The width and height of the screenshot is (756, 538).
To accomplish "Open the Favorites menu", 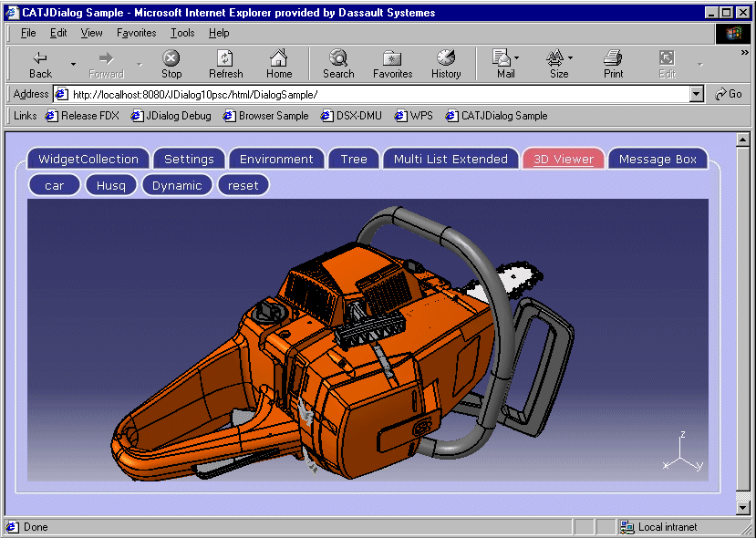I will coord(137,33).
